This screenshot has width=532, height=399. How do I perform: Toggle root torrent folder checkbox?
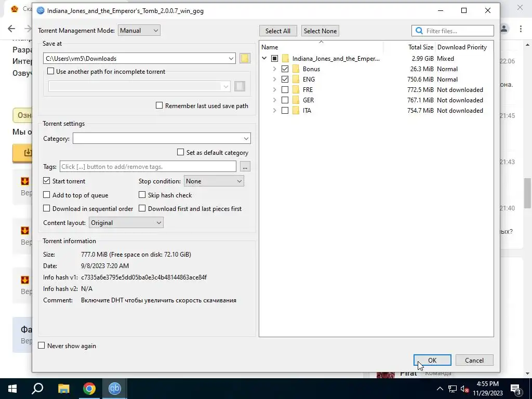point(274,58)
